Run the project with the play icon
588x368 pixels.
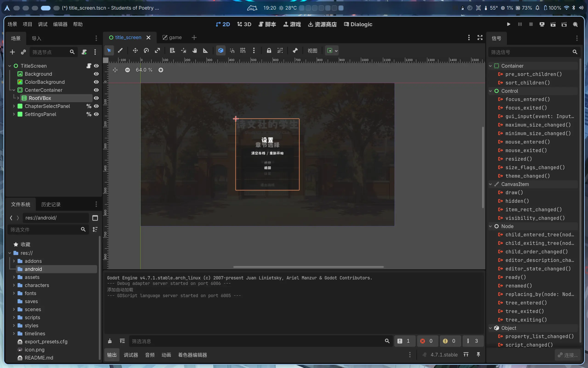click(x=509, y=24)
